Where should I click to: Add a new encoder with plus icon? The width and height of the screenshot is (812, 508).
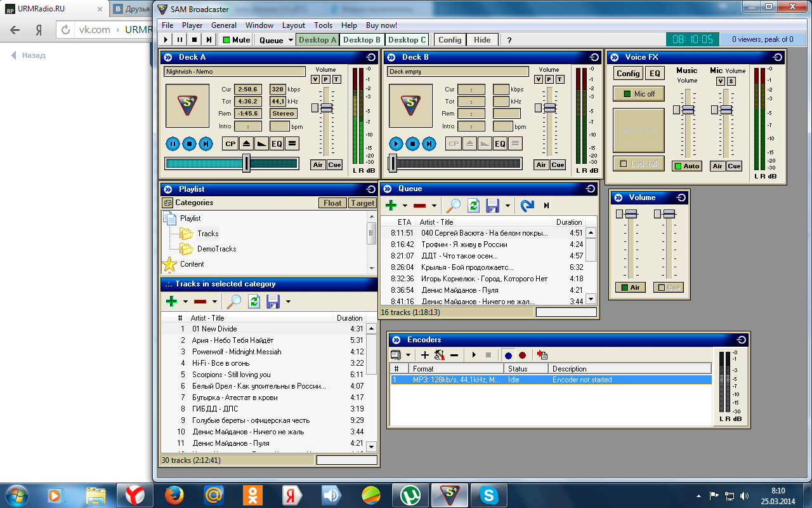click(425, 355)
